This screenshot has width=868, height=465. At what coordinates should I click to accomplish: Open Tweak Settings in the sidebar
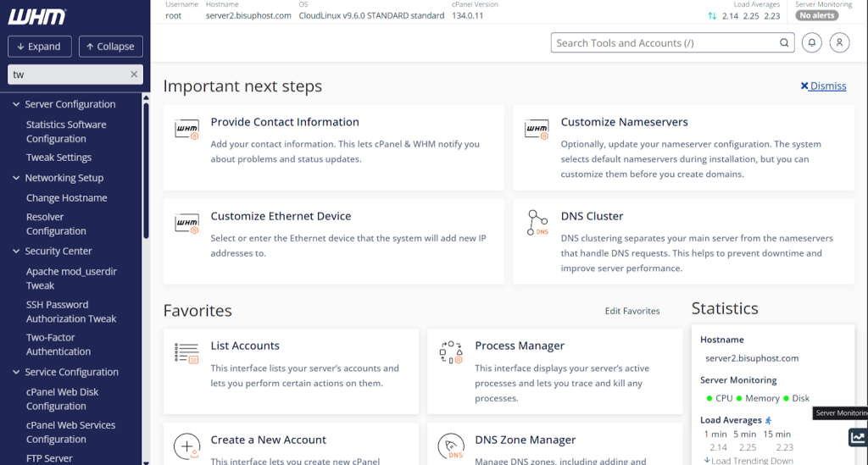(x=58, y=158)
